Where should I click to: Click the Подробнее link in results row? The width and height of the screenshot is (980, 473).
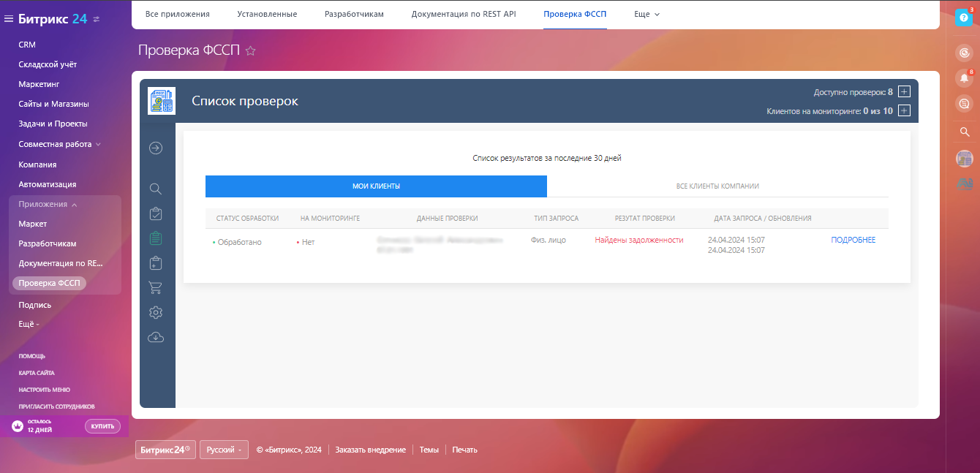tap(853, 241)
